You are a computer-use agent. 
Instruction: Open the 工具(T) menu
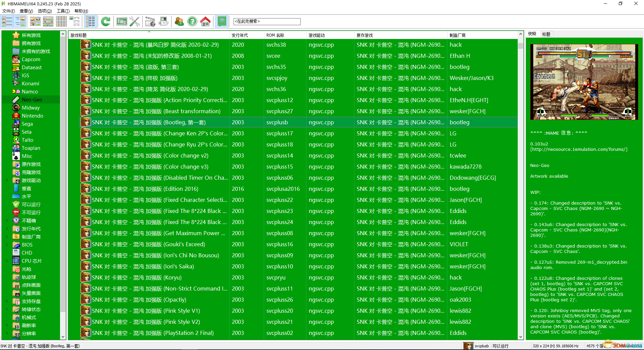[x=63, y=11]
